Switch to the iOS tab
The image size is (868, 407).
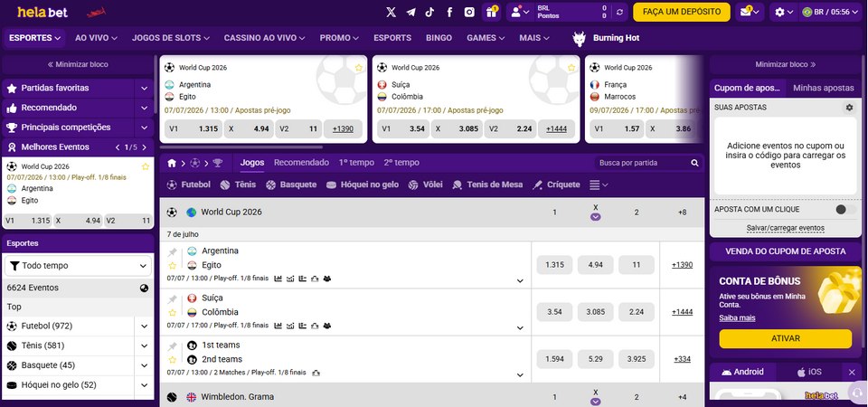[x=808, y=372]
